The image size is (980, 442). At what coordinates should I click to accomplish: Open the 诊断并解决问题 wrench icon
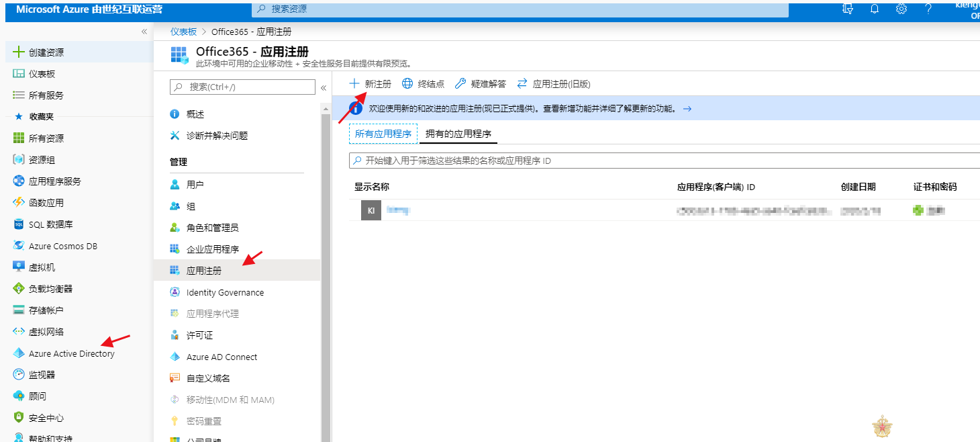click(x=175, y=136)
